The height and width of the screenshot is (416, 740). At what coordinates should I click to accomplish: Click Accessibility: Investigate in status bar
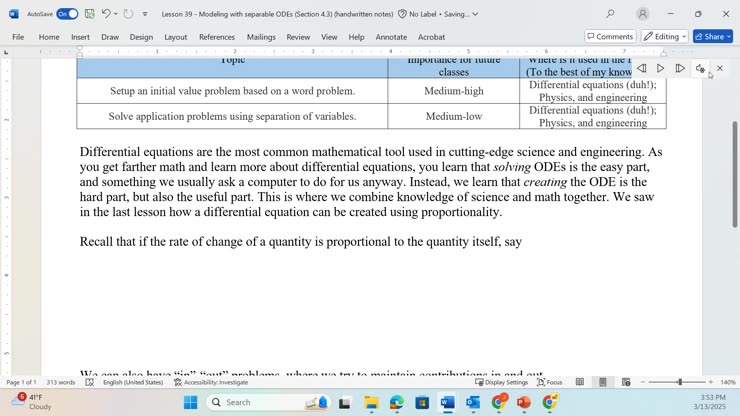tap(211, 382)
